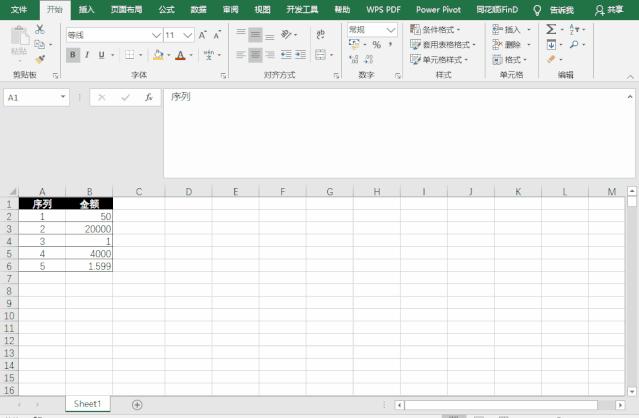
Task: Click 删除 delete cells button
Action: tap(507, 44)
